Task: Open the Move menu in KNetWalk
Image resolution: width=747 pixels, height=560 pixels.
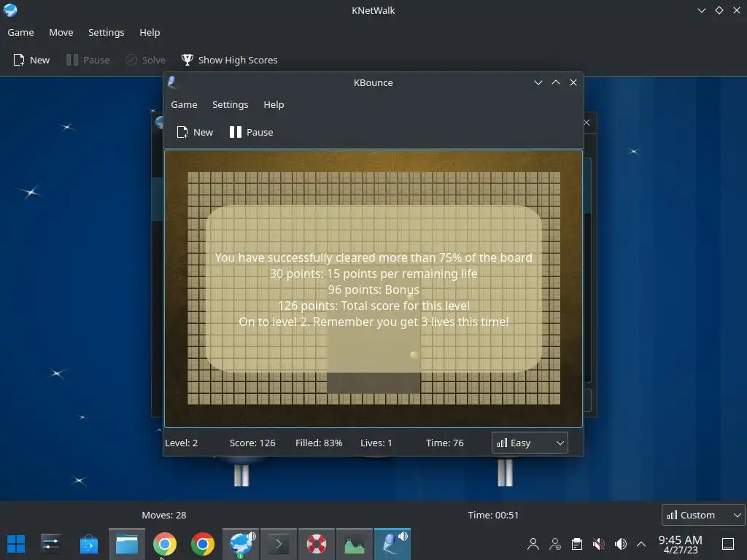Action: click(x=61, y=32)
